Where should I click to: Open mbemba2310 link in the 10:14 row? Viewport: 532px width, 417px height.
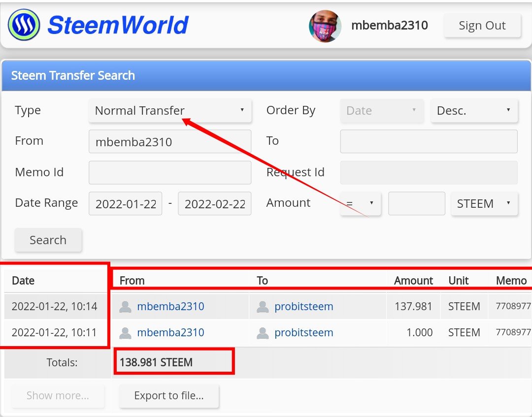(170, 307)
